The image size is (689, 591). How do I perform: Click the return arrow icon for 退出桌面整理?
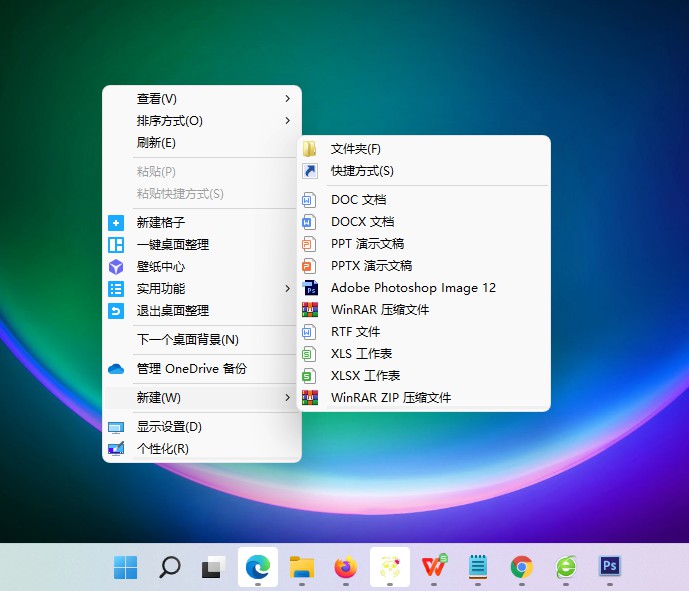116,311
